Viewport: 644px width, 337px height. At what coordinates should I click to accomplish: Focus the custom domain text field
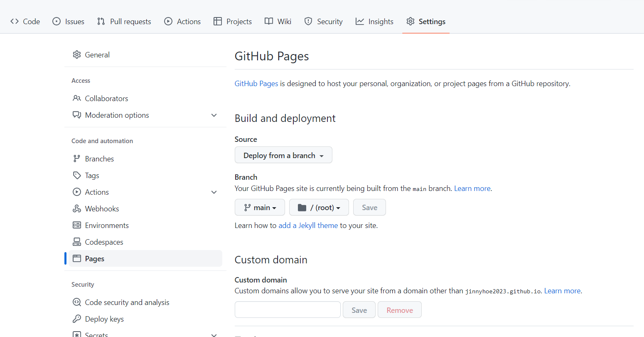pos(288,310)
